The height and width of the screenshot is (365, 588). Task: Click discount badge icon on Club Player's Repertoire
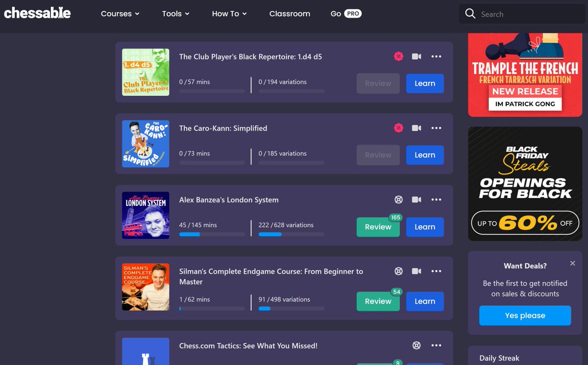(x=398, y=56)
